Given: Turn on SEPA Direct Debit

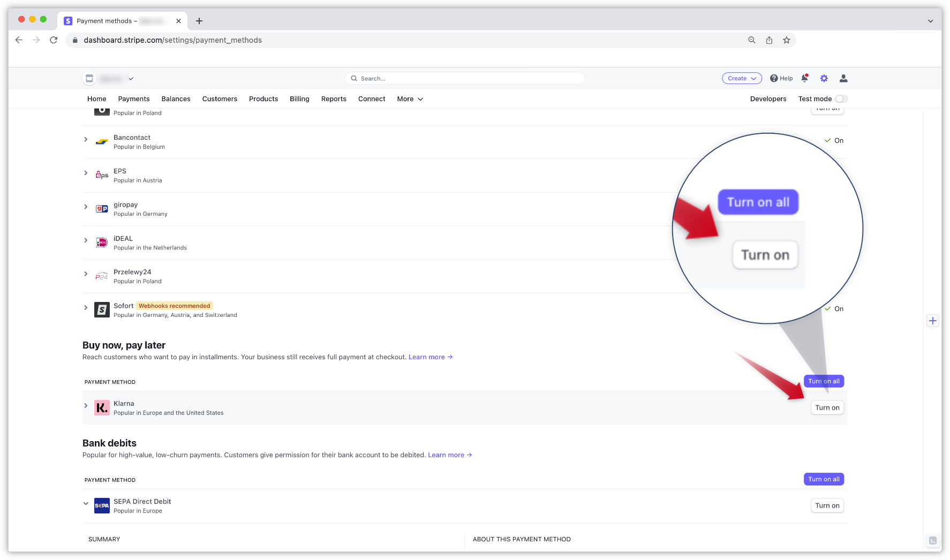Looking at the screenshot, I should pyautogui.click(x=827, y=506).
